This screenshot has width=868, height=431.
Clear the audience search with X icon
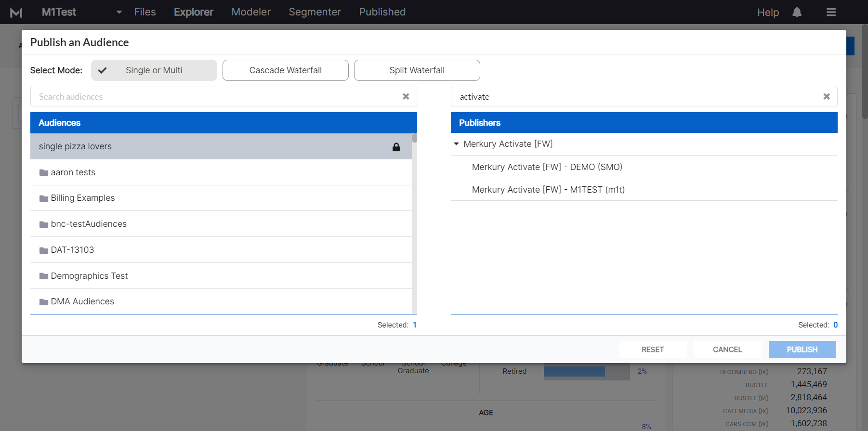click(x=406, y=97)
